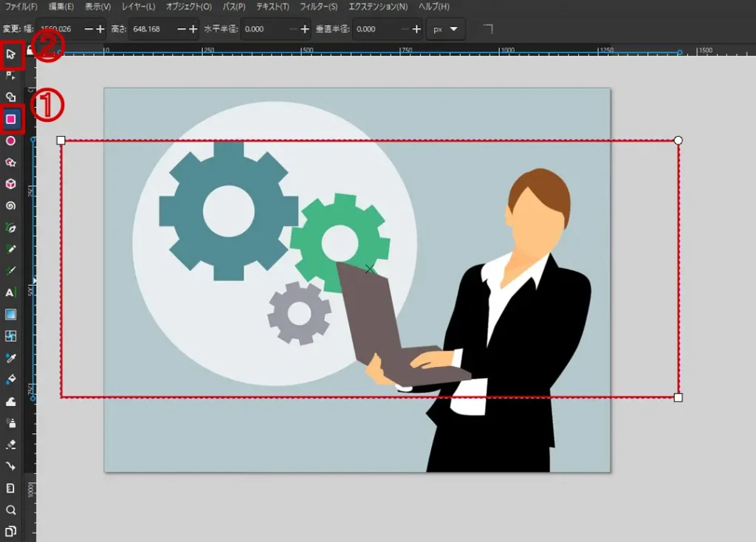Select the Node edit tool
756x542 pixels.
pyautogui.click(x=11, y=75)
